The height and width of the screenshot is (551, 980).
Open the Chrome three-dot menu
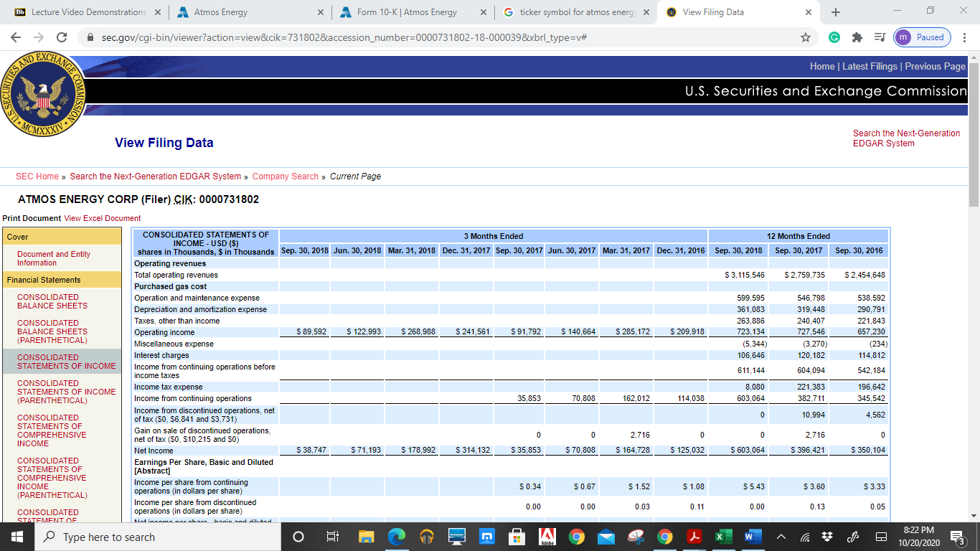pyautogui.click(x=965, y=37)
